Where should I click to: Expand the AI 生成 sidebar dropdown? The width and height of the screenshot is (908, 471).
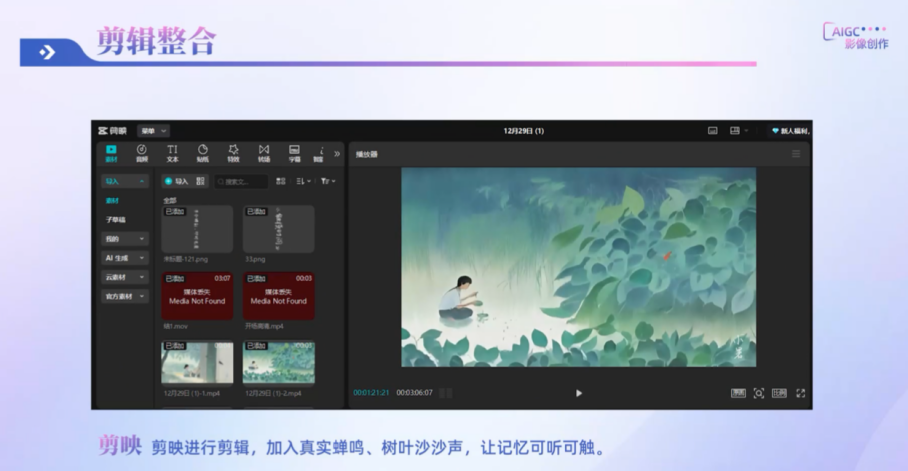(125, 258)
